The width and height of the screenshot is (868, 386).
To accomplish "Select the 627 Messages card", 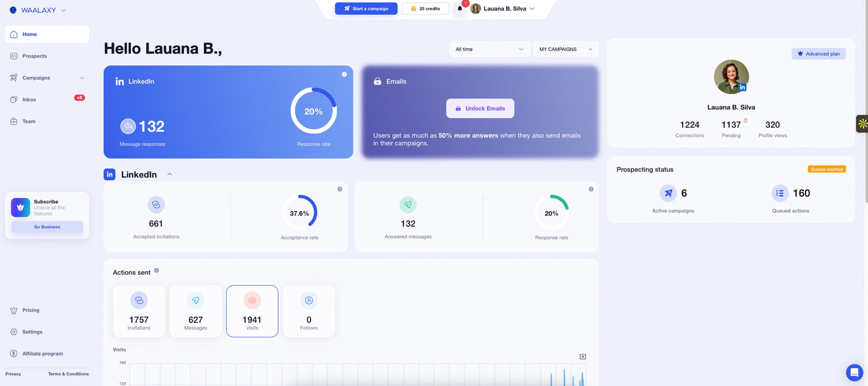I will 195,311.
